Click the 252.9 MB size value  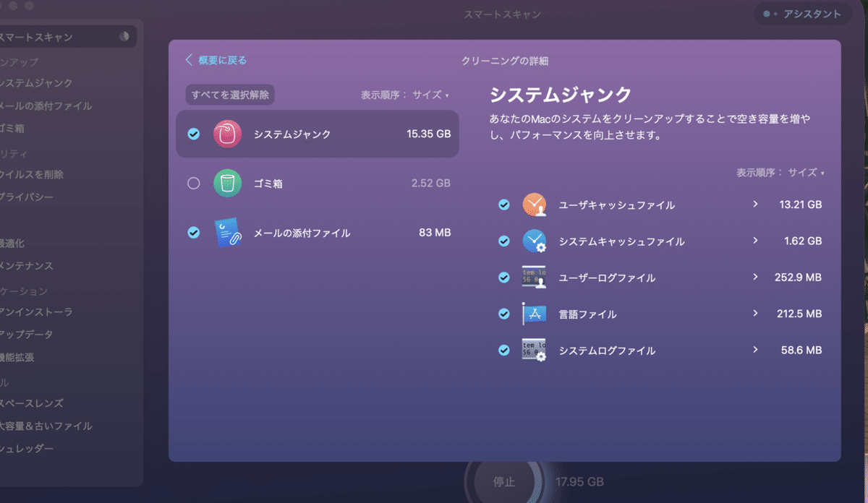pyautogui.click(x=798, y=278)
